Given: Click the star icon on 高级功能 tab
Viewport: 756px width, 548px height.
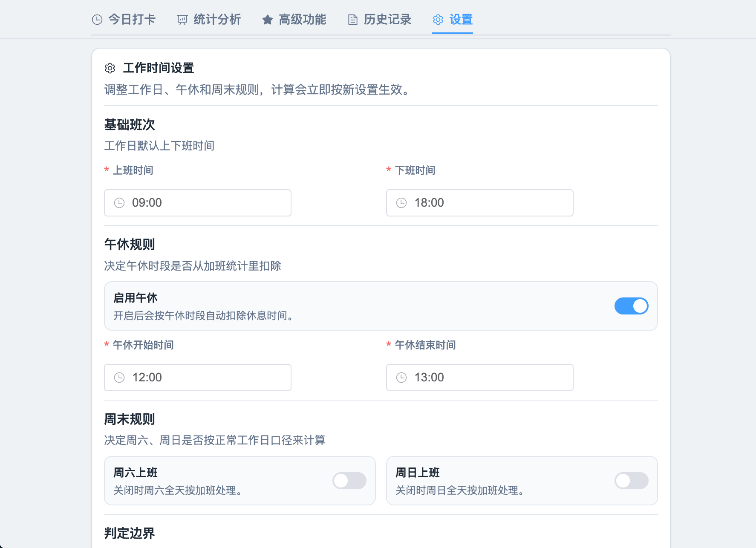Looking at the screenshot, I should 268,20.
